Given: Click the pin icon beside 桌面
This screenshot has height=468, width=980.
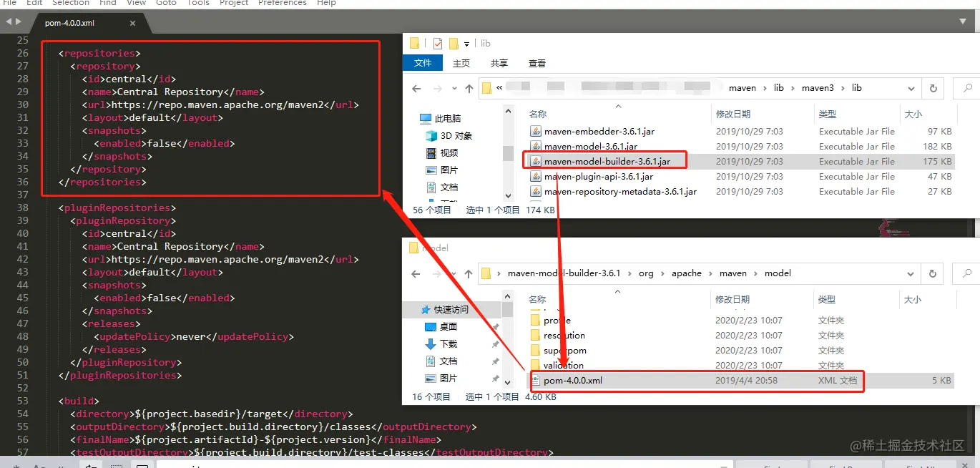Looking at the screenshot, I should (495, 327).
